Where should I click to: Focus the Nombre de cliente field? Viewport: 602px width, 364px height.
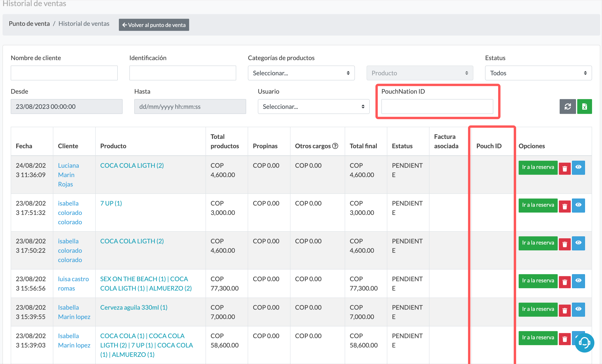coord(64,73)
